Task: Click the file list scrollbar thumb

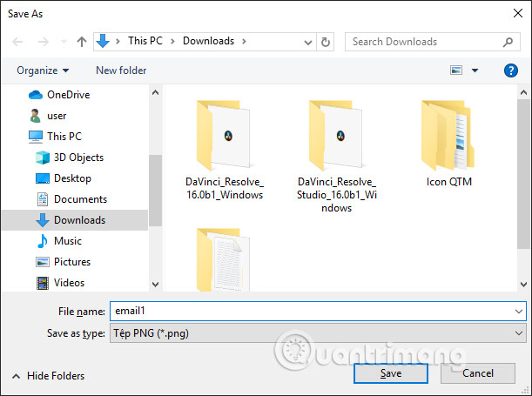Action: (523, 173)
